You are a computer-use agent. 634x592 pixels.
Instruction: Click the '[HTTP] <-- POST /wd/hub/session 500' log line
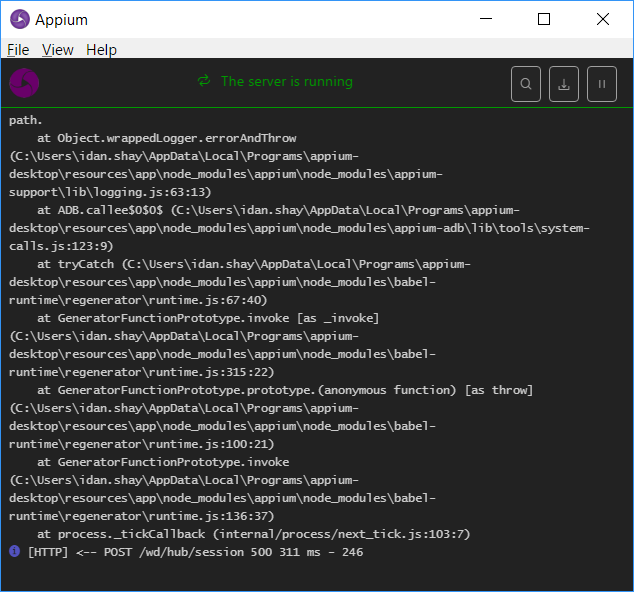tap(195, 552)
